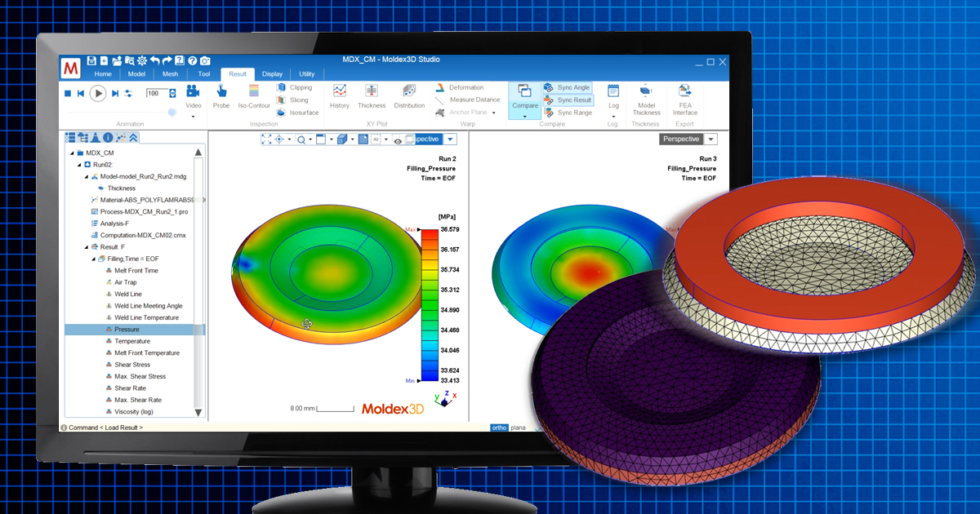
Task: Open the Model Thickness tool
Action: tap(646, 99)
